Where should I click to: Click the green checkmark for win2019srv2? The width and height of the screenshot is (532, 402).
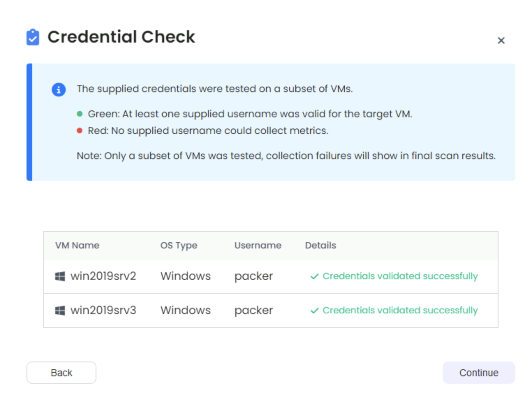coord(315,277)
